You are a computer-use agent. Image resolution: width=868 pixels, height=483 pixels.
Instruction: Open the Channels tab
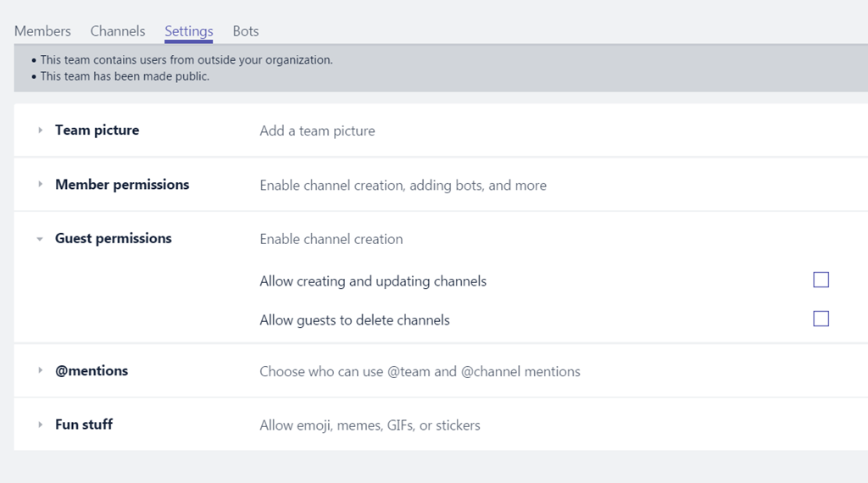click(x=118, y=31)
